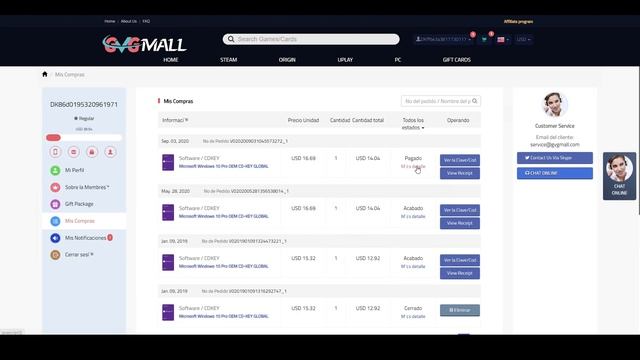The height and width of the screenshot is (360, 640).
Task: Click Ver la Clave/Cod for Sep. 03, 2020 order
Action: (x=460, y=160)
